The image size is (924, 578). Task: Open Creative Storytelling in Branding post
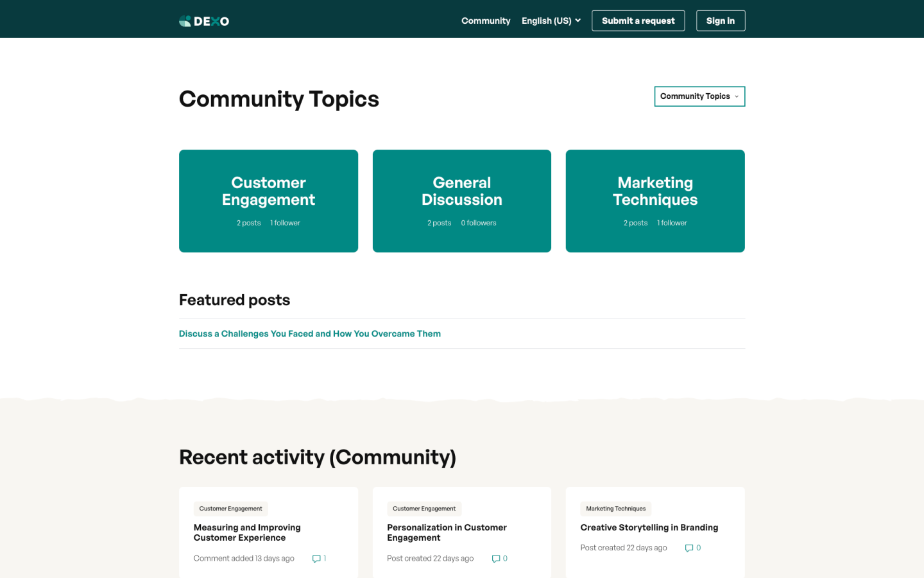(x=649, y=527)
